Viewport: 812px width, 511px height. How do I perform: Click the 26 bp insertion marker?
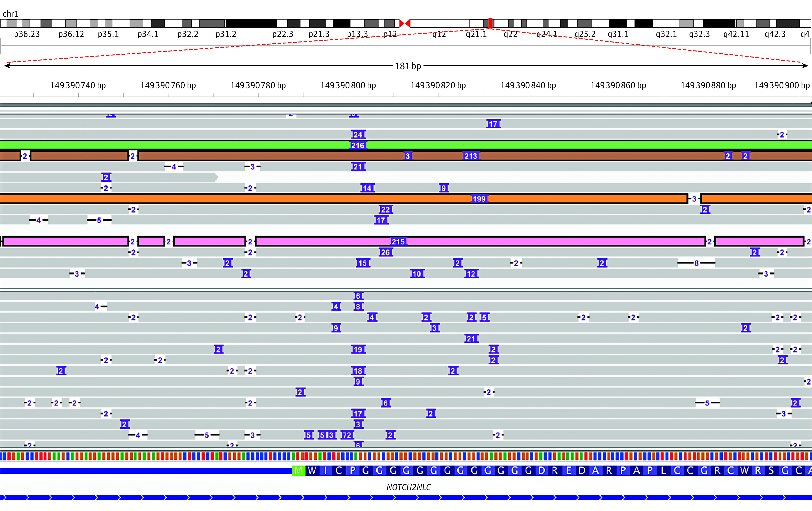coord(386,252)
